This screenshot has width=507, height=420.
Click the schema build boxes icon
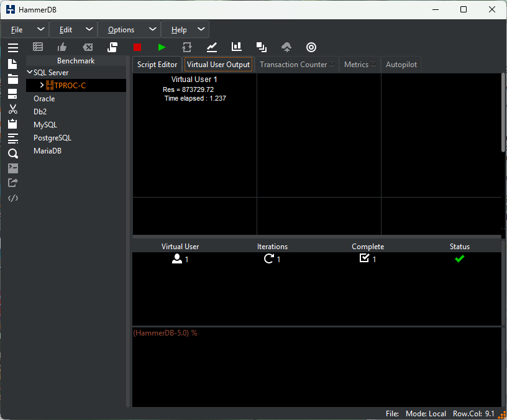tap(38, 47)
